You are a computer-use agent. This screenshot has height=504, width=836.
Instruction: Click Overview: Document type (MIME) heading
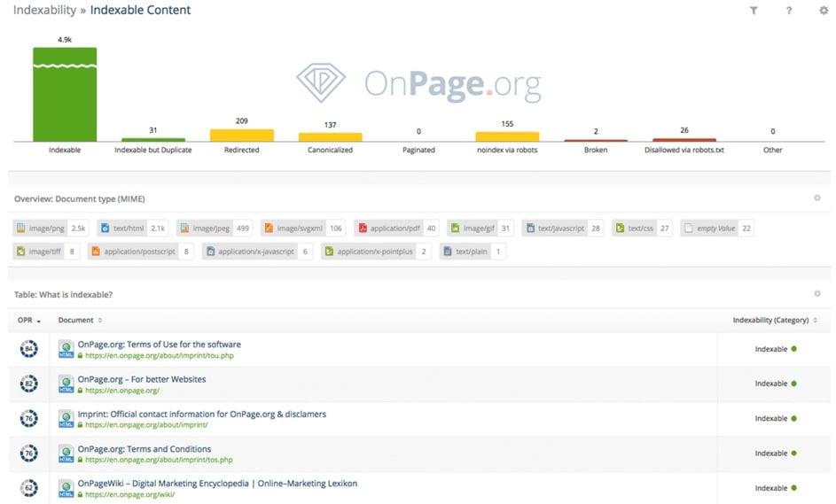(80, 198)
